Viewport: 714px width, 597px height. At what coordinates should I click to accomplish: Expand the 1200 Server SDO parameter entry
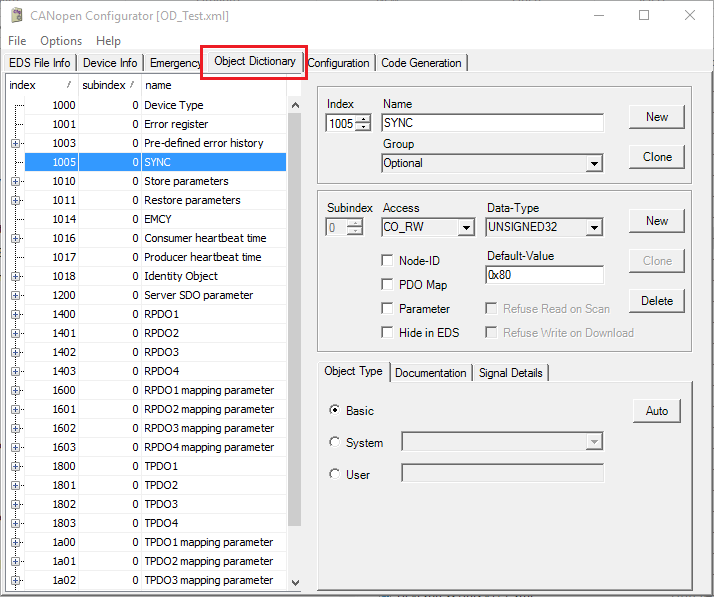15,296
